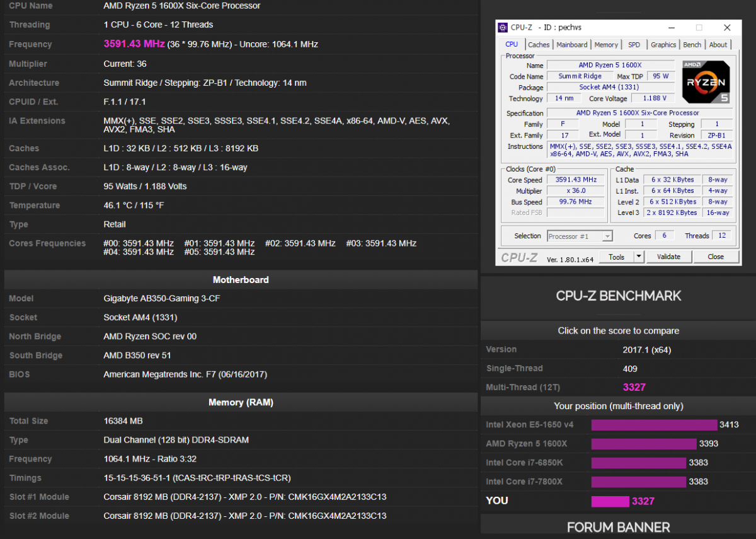Click the YOU score bar
Screen dimensions: 756x539
pos(610,501)
